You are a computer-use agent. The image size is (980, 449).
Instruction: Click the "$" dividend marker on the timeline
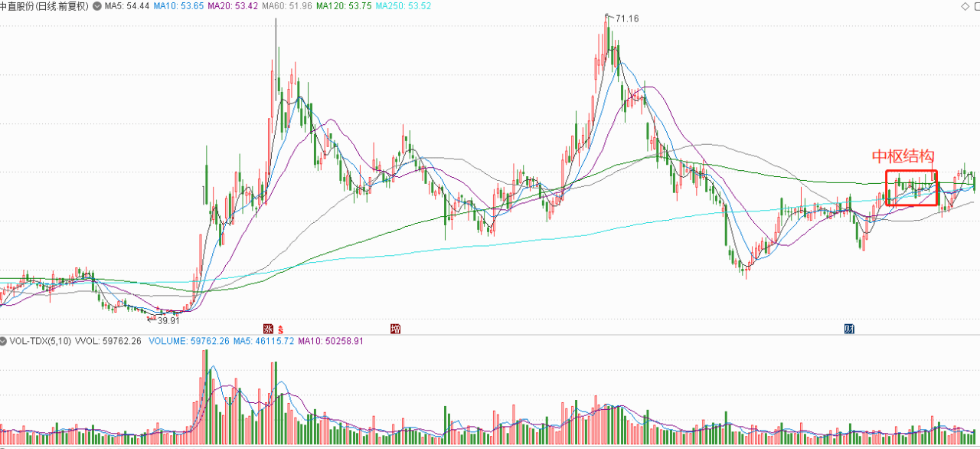[279, 328]
